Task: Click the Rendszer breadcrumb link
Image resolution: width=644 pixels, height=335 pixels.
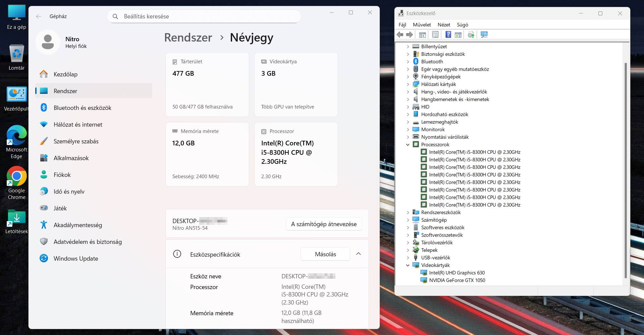Action: coord(188,38)
